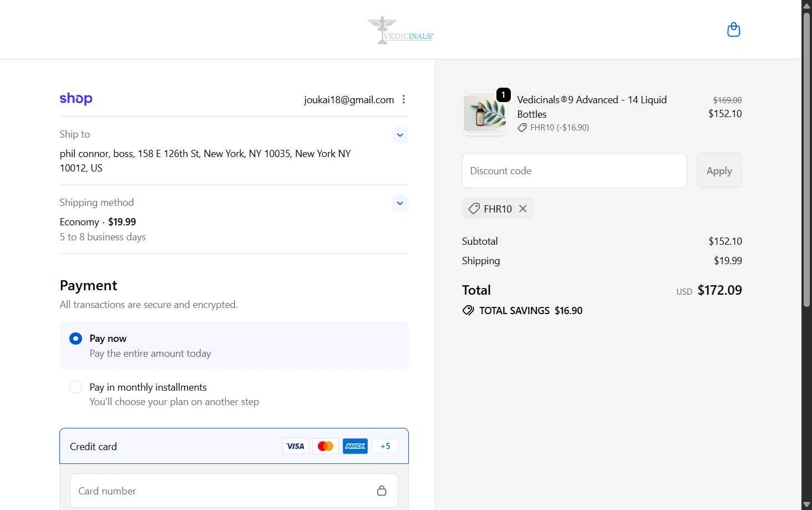812x510 pixels.
Task: Click the Vedicinals logo in header
Action: [400, 30]
